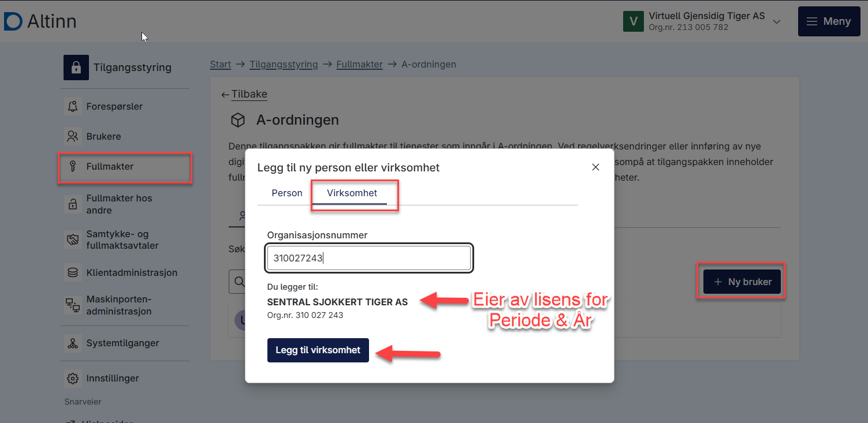Open the Tilgangsstyring breadcrumb link
The height and width of the screenshot is (423, 868).
tap(284, 64)
